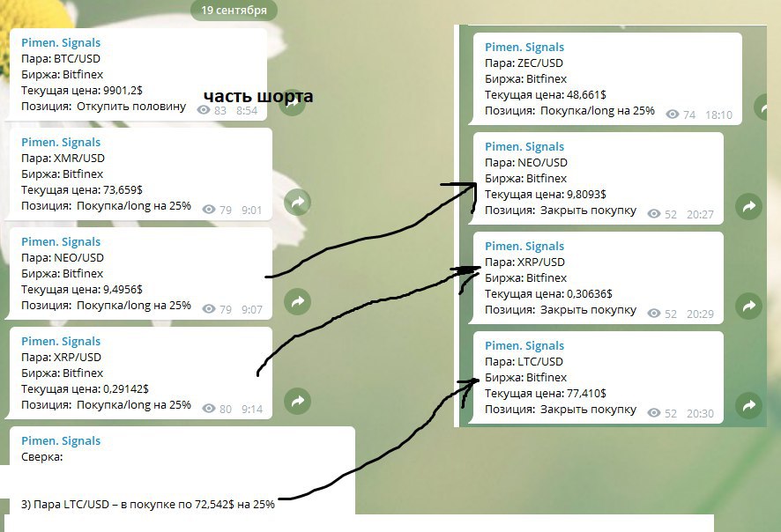Viewport: 781px width, 532px height.
Task: Open Pimen. Signals name on the 0,30636$ XRP message
Action: (x=524, y=247)
